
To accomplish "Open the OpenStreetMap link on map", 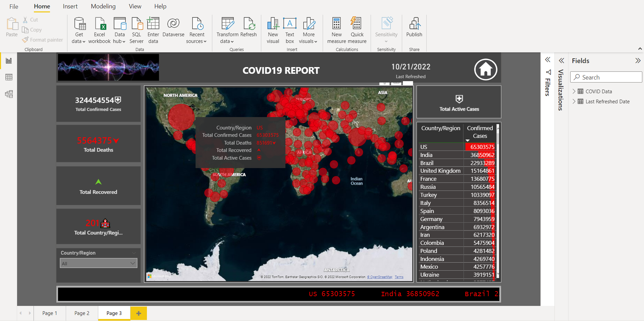I will (x=380, y=277).
